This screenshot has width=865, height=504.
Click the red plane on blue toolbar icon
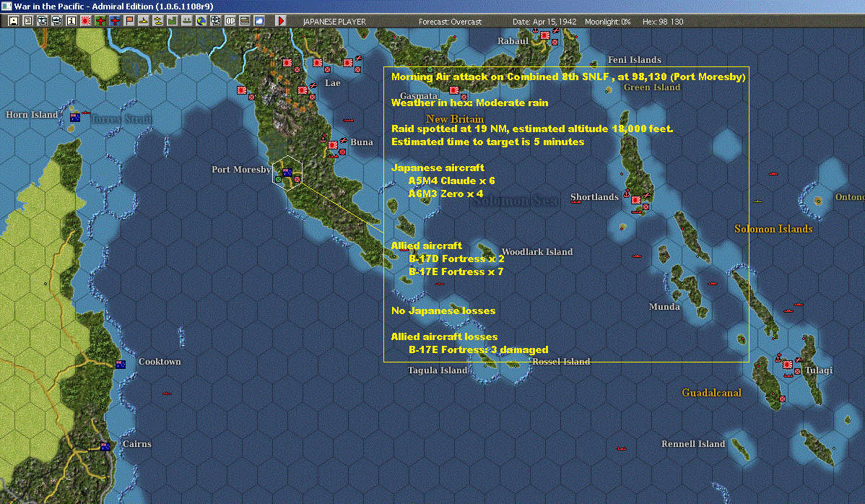[x=115, y=21]
